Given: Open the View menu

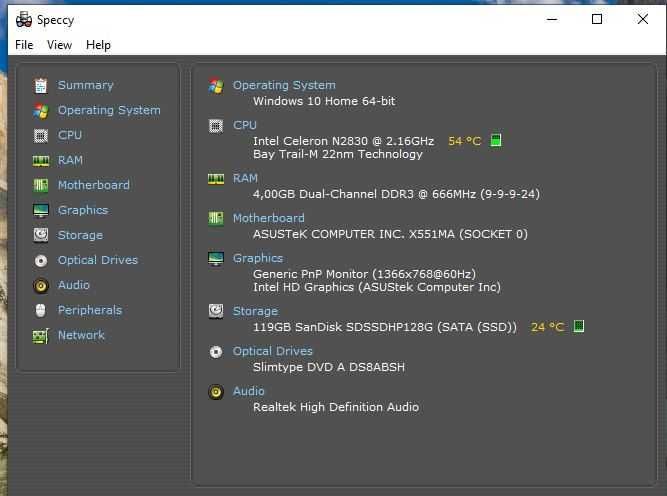Looking at the screenshot, I should [x=59, y=45].
